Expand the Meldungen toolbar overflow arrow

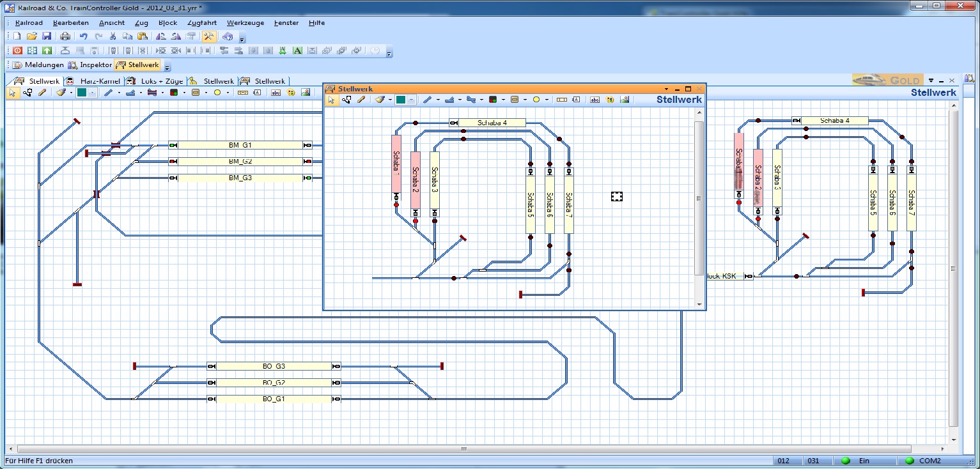pyautogui.click(x=167, y=68)
